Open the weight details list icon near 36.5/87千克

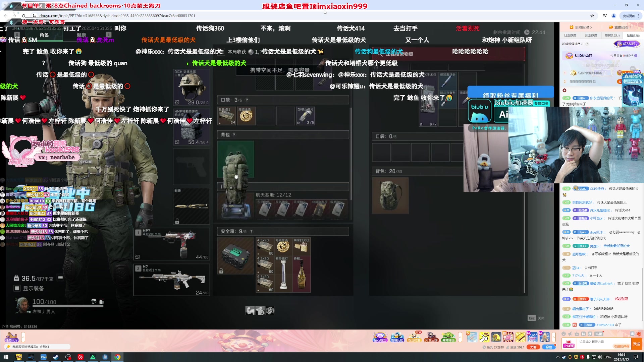coord(60,278)
